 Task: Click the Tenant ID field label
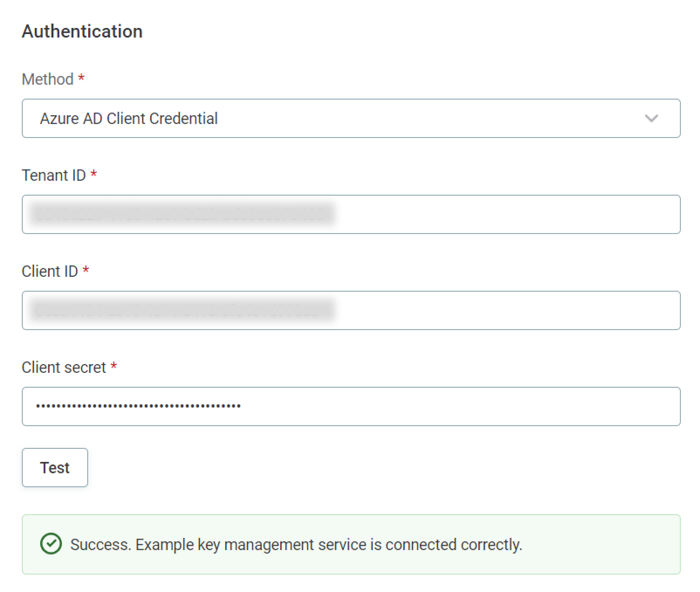click(x=54, y=176)
